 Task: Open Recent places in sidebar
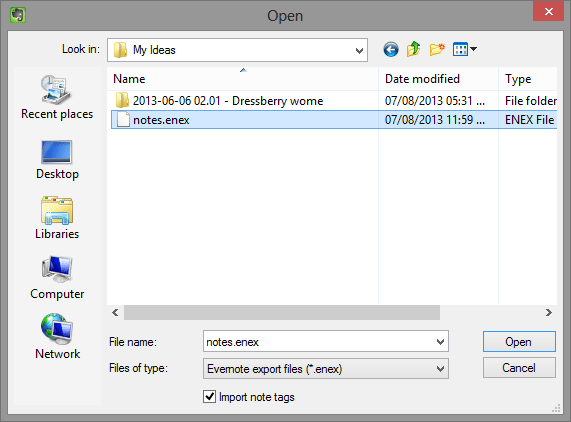point(57,98)
